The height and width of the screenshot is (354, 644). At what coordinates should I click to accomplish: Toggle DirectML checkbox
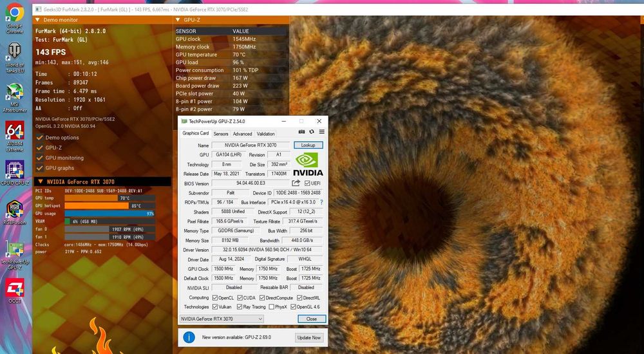coord(299,298)
